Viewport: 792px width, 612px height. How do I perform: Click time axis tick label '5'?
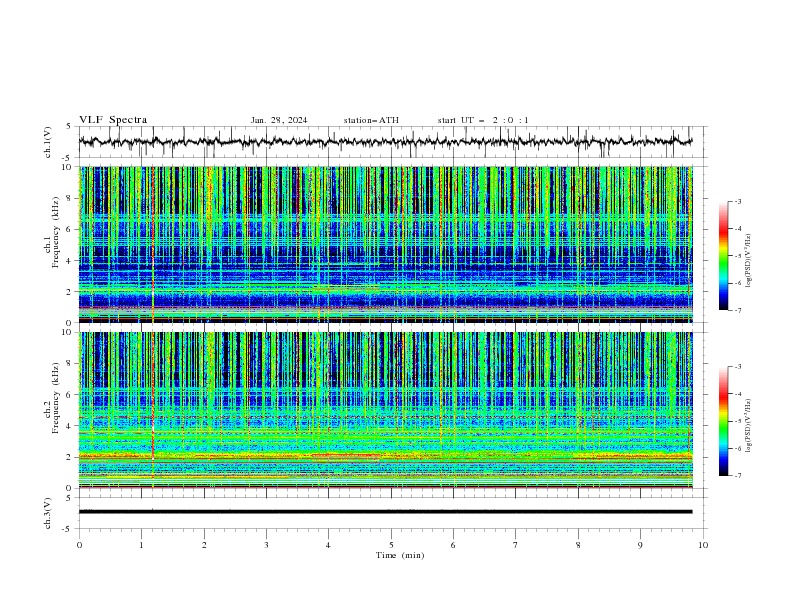(391, 545)
